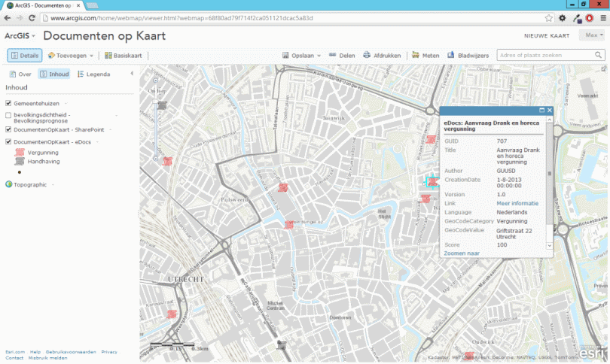The width and height of the screenshot is (610, 364).
Task: Reload the browser page
Action: click(x=32, y=18)
